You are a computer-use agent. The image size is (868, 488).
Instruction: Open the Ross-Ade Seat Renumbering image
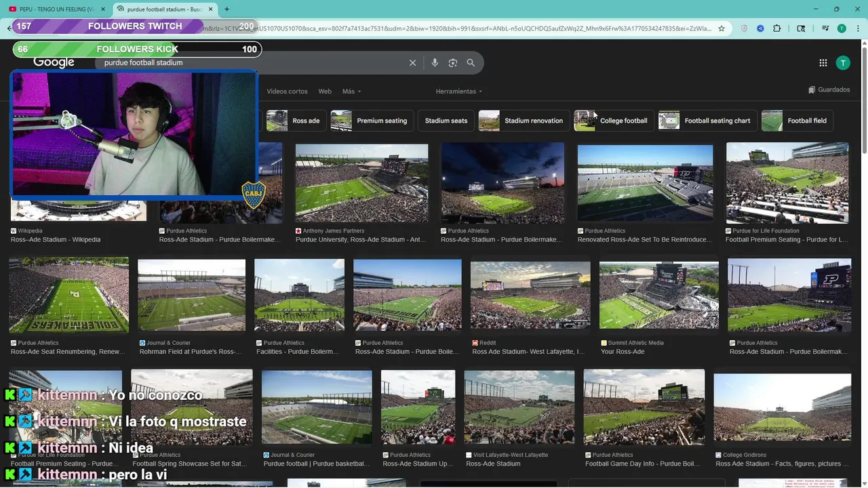tap(68, 295)
